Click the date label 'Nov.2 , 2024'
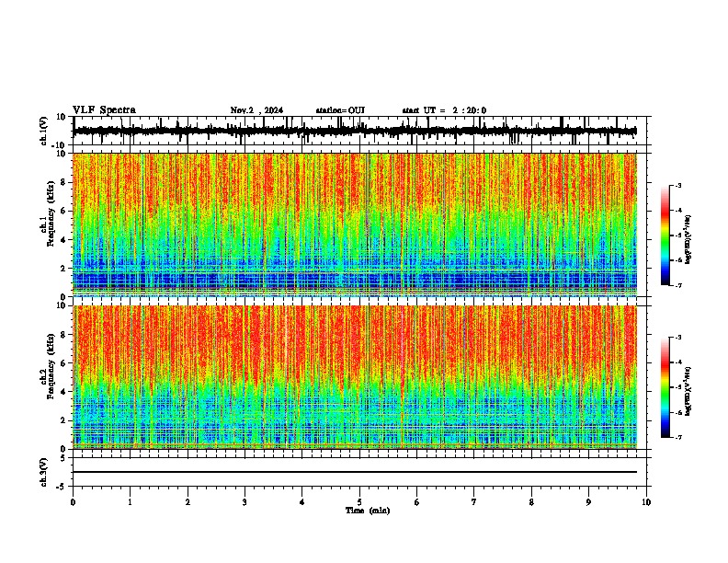728x563 pixels. click(x=256, y=110)
